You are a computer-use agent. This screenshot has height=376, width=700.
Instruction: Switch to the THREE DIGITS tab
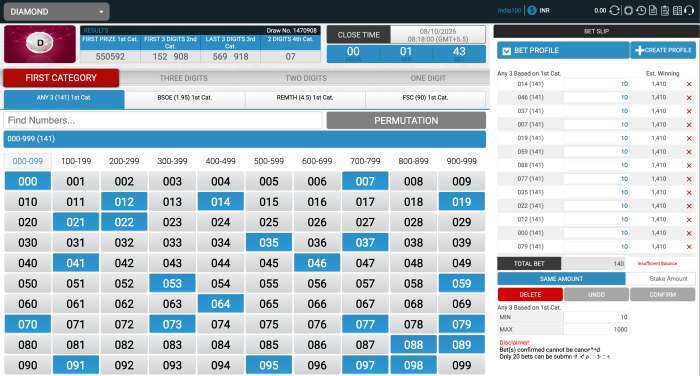tap(183, 78)
